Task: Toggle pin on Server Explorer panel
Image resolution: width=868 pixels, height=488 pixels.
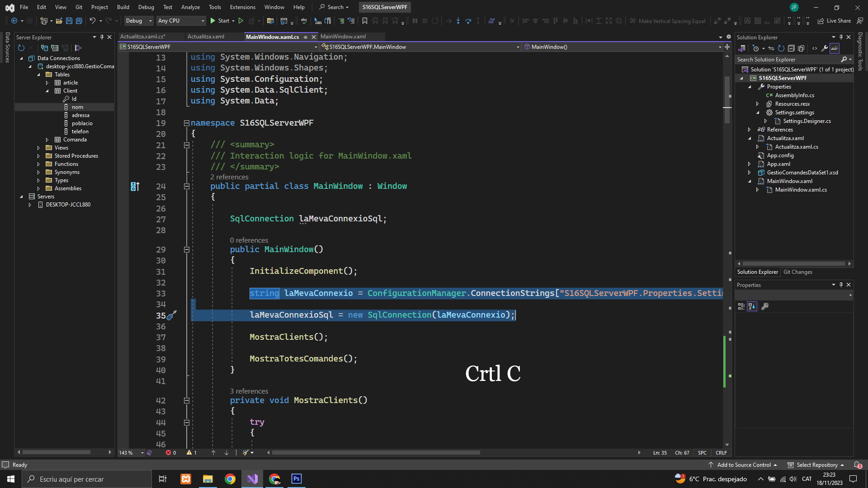Action: [102, 37]
